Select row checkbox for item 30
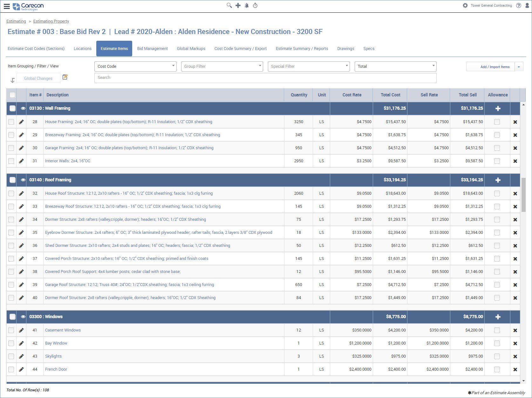Image resolution: width=532 pixels, height=398 pixels. pos(11,148)
